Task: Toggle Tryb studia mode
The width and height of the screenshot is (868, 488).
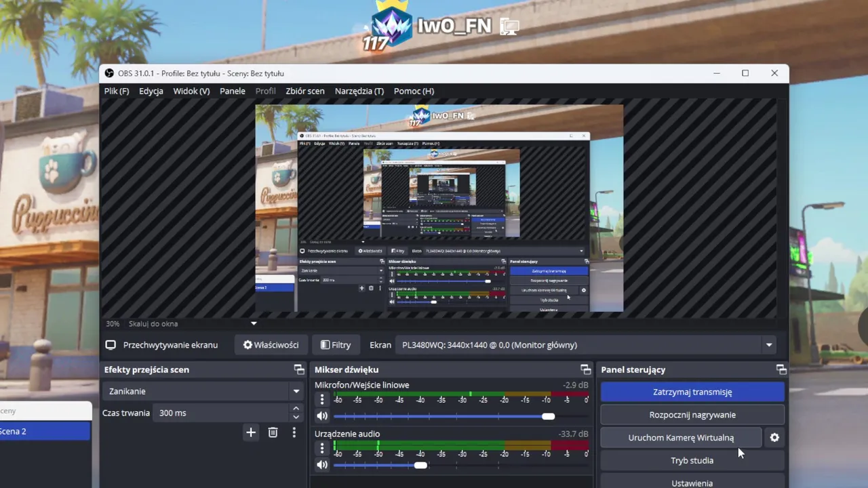Action: [x=692, y=460]
